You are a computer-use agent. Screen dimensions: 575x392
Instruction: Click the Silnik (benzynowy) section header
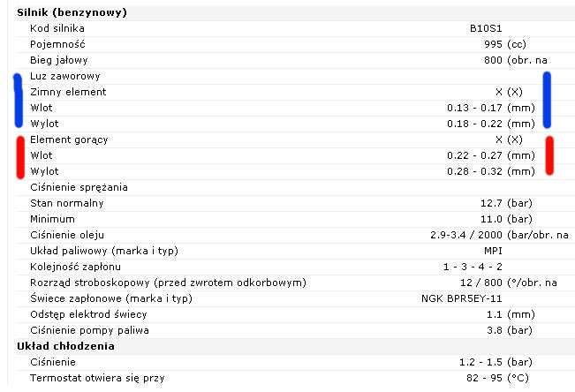72,12
